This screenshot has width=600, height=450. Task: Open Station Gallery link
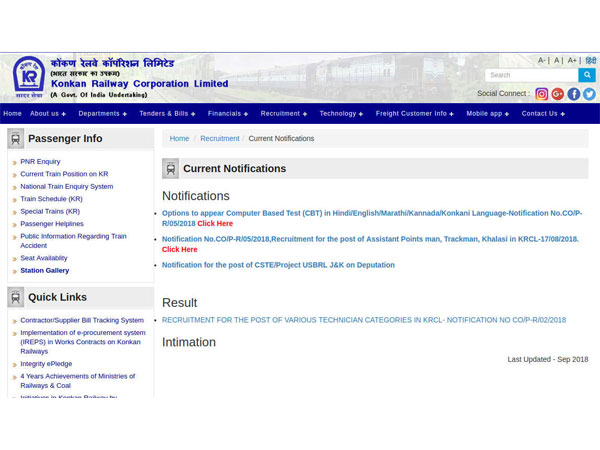[45, 271]
